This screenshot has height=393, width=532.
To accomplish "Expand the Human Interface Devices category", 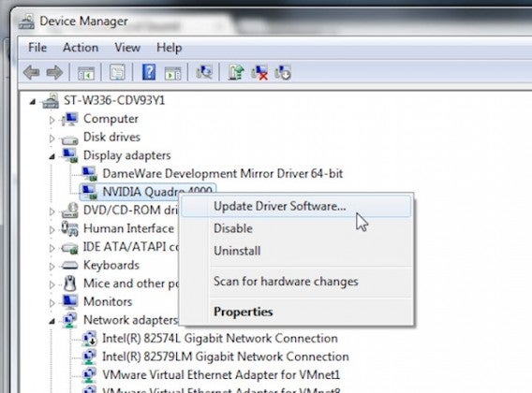I will coord(52,230).
